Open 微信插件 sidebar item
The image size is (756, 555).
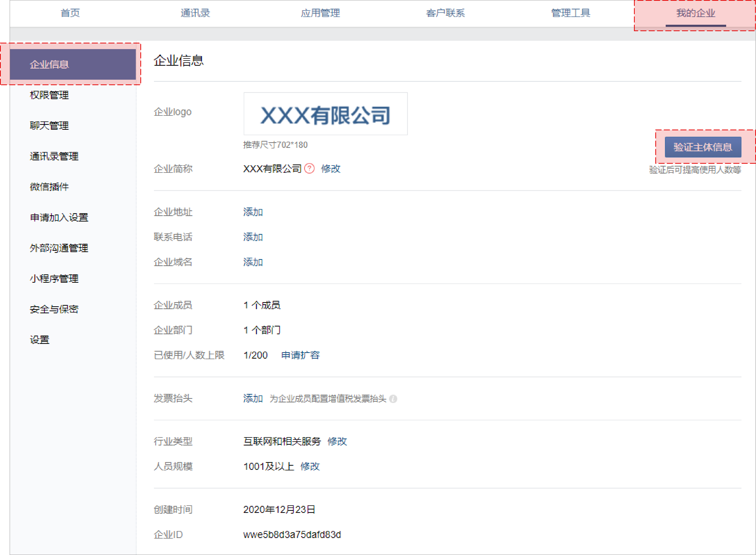(x=49, y=187)
